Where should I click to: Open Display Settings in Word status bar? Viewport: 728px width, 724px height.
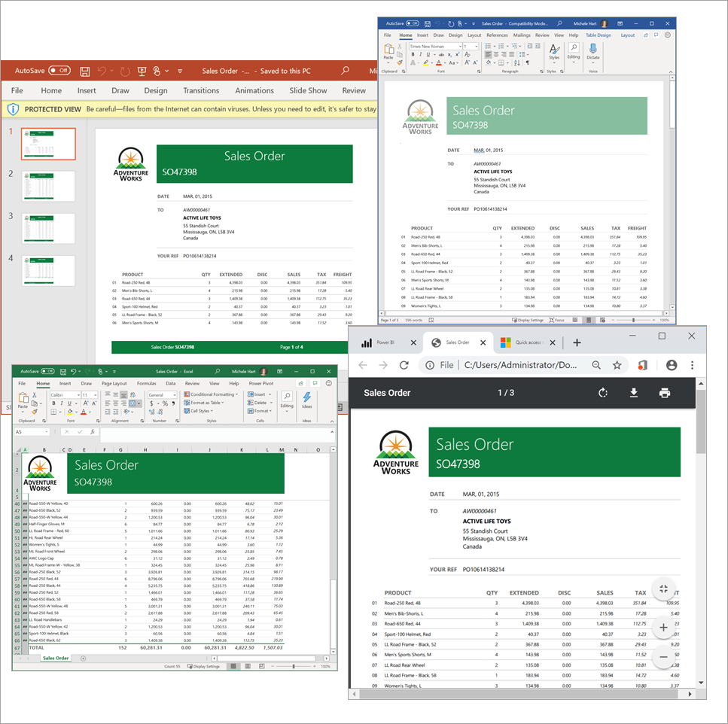(528, 321)
